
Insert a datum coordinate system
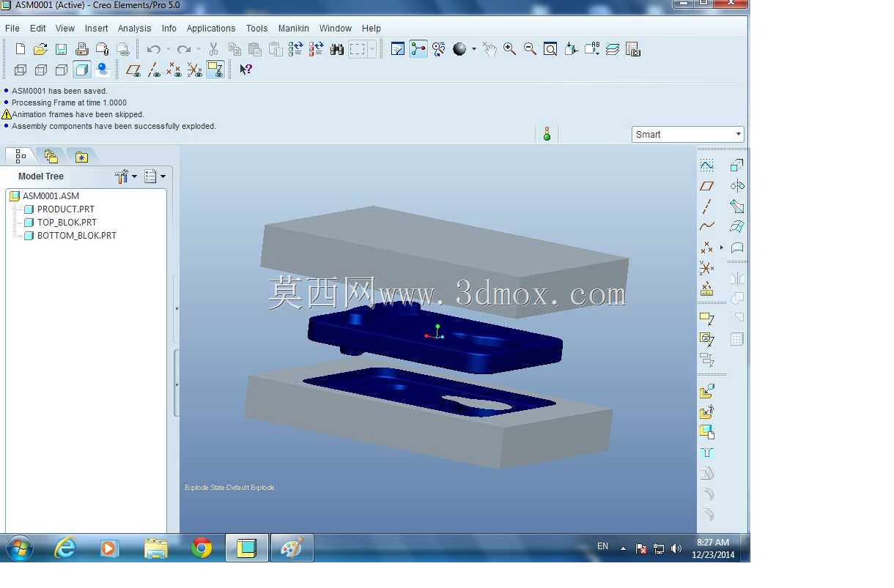click(x=706, y=268)
